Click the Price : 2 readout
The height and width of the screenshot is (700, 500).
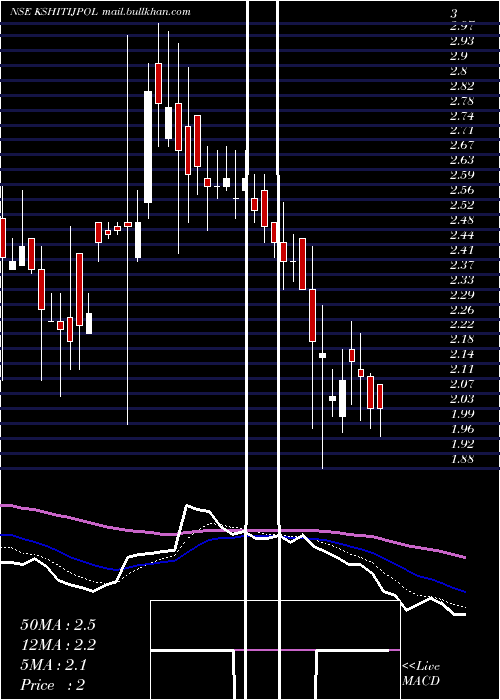point(53,684)
